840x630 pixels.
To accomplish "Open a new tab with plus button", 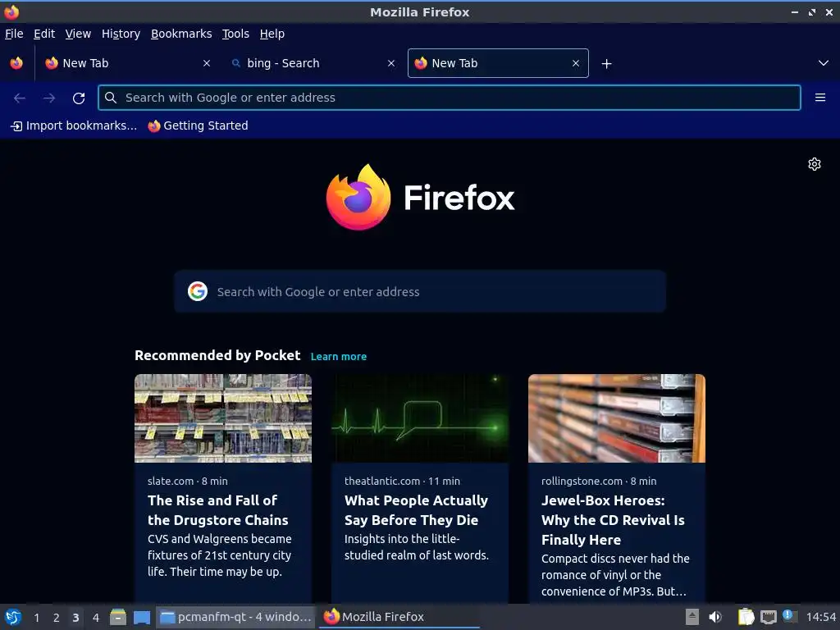I will [x=606, y=64].
